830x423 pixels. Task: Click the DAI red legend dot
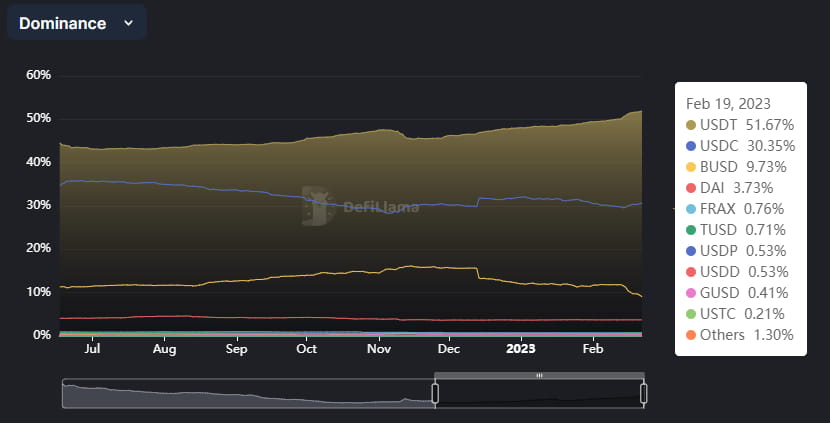[690, 188]
